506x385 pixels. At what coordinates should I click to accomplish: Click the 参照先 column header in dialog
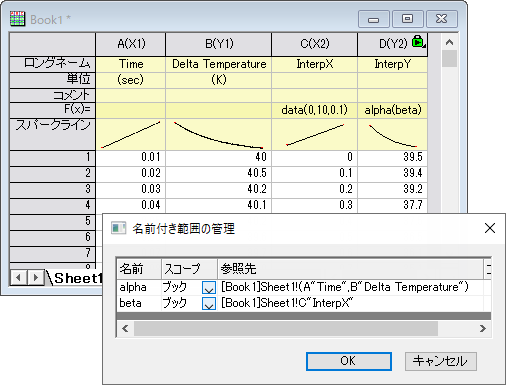pos(350,268)
